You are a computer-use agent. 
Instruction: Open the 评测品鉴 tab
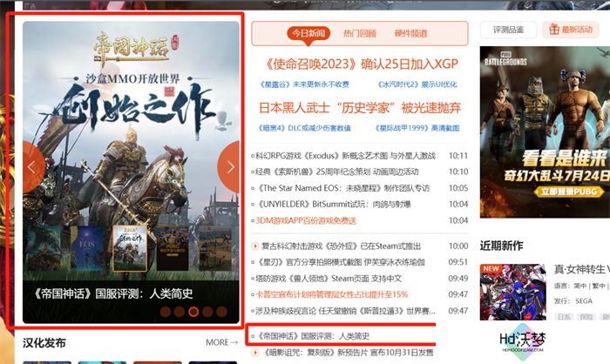point(508,30)
